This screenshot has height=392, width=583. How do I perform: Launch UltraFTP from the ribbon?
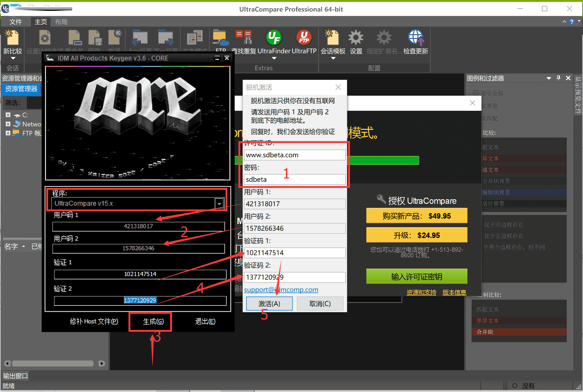click(304, 38)
